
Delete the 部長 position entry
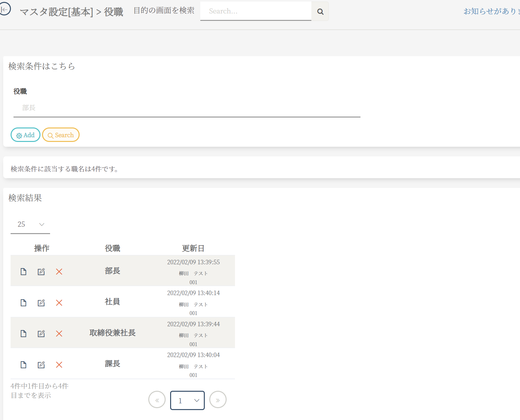59,272
